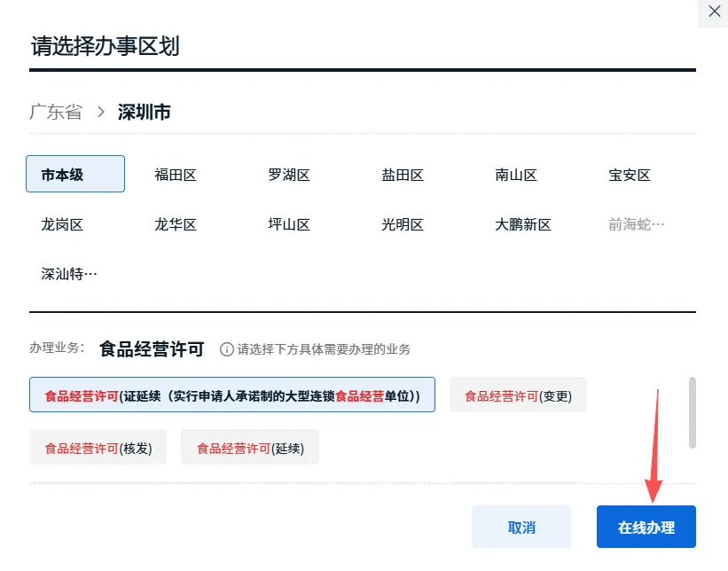
Task: Click the 在线办理 button
Action: click(646, 527)
